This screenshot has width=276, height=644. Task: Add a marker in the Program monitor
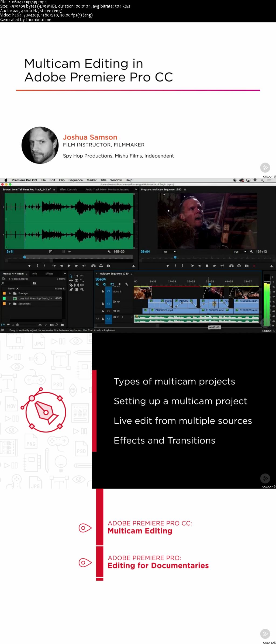(x=168, y=266)
